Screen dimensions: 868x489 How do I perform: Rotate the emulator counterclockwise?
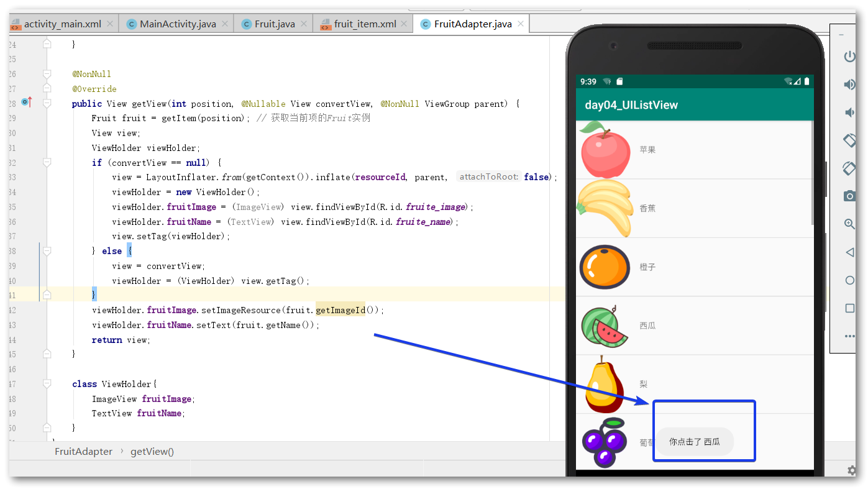point(849,140)
